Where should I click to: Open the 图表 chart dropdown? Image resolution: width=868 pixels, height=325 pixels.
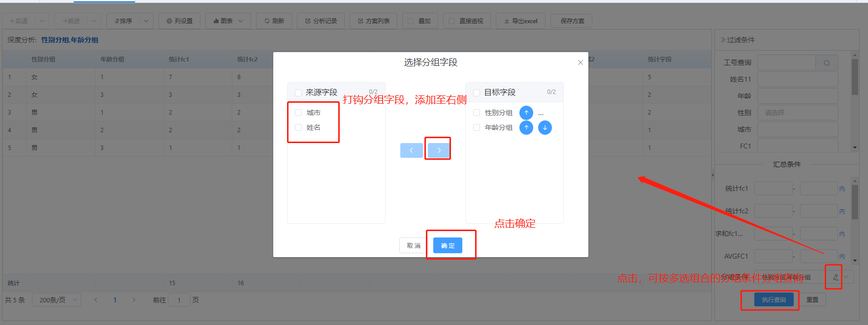click(228, 21)
